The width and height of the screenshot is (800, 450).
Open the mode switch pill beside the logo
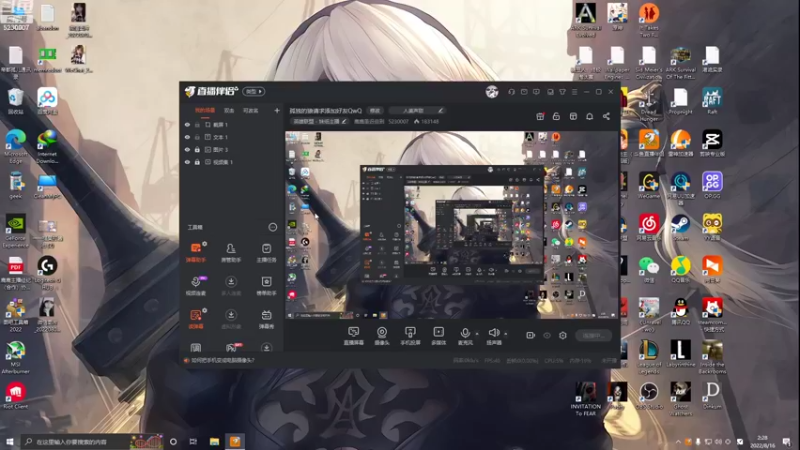click(x=254, y=91)
